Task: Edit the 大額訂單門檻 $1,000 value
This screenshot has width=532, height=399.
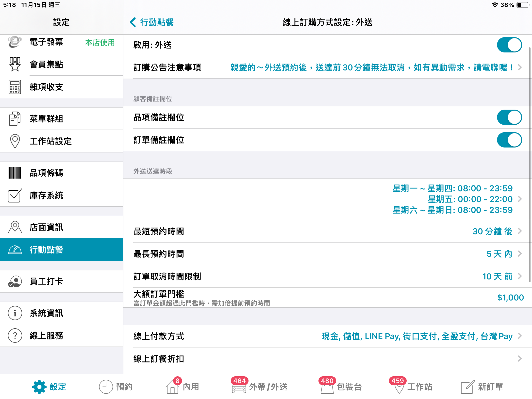Action: [x=510, y=298]
